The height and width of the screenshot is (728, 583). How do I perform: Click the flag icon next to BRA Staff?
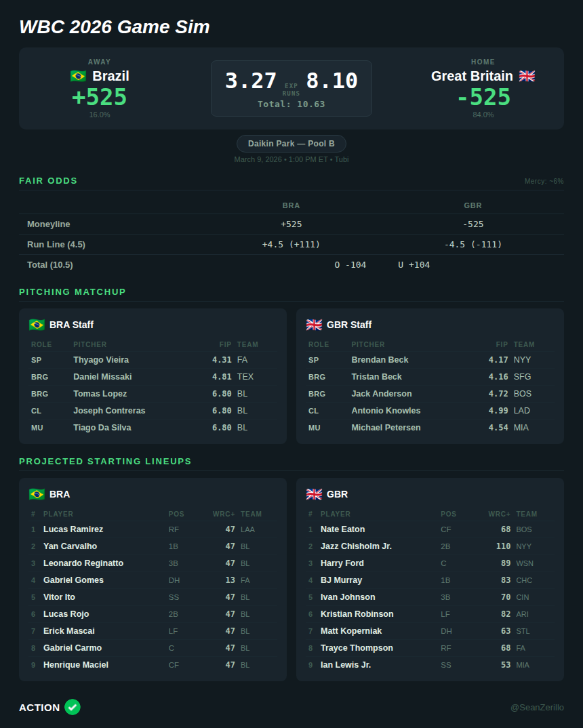click(x=37, y=325)
